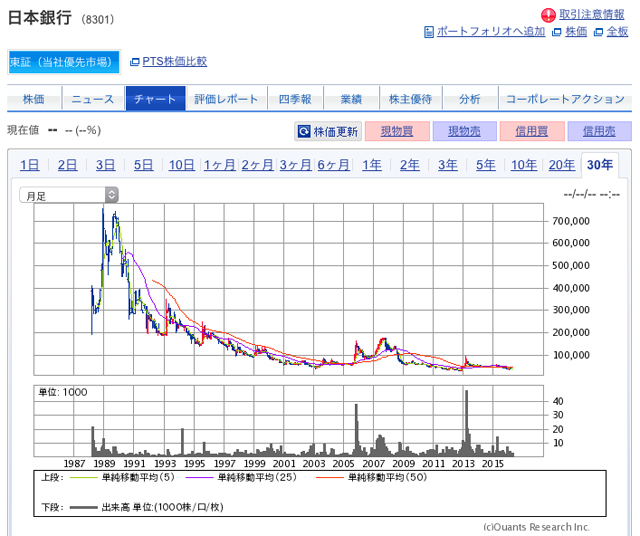Click the 2013 volume spike bar
The width and height of the screenshot is (640, 536).
coord(467,423)
